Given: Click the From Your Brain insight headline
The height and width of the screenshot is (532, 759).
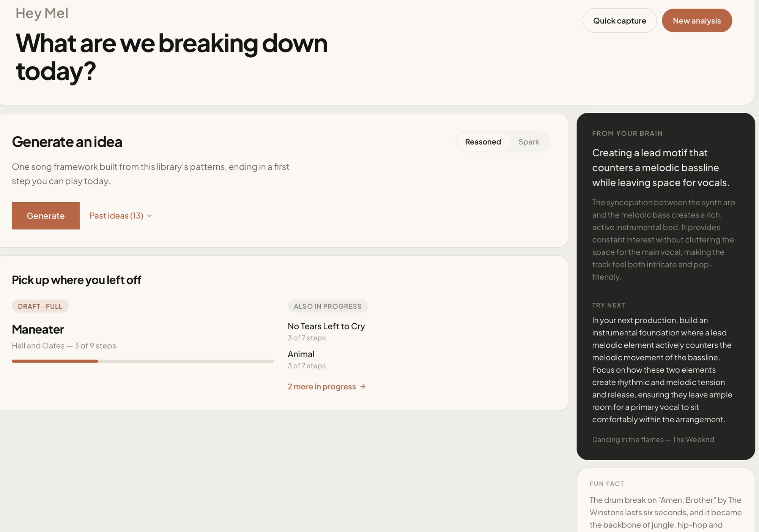Looking at the screenshot, I should 661,168.
